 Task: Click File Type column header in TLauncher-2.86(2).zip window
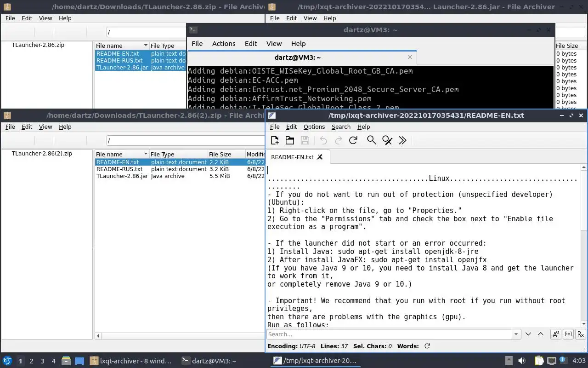coord(178,155)
